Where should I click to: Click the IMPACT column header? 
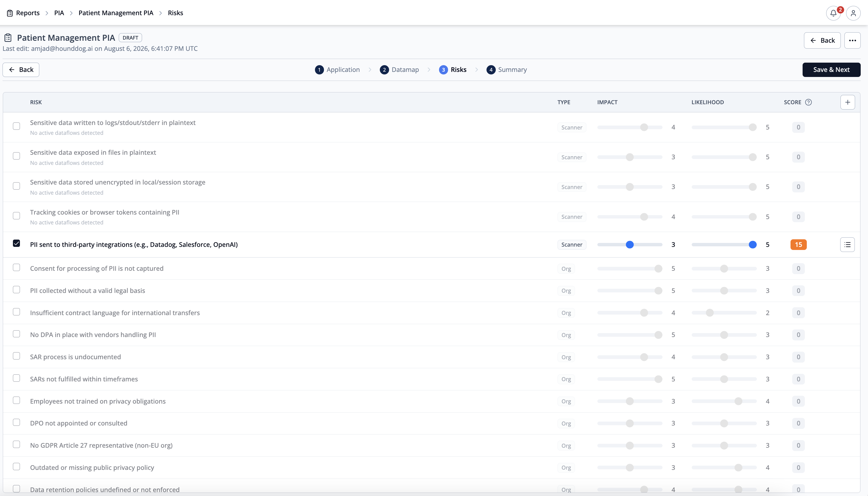click(607, 102)
